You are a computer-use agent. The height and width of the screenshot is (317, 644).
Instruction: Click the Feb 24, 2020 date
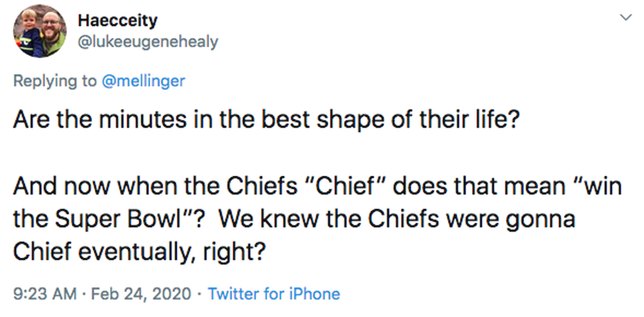coord(141,294)
